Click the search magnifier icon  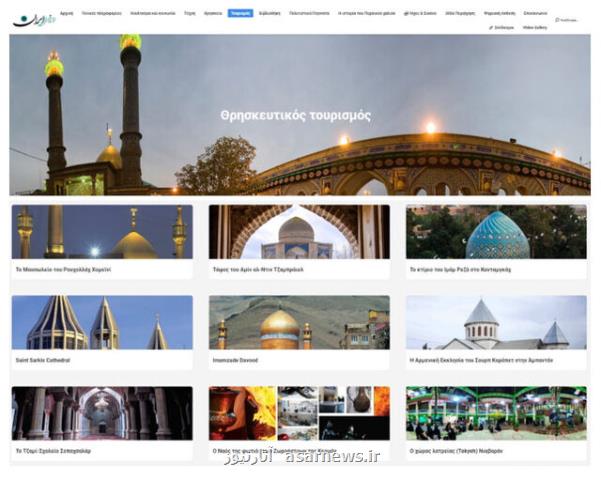point(557,20)
